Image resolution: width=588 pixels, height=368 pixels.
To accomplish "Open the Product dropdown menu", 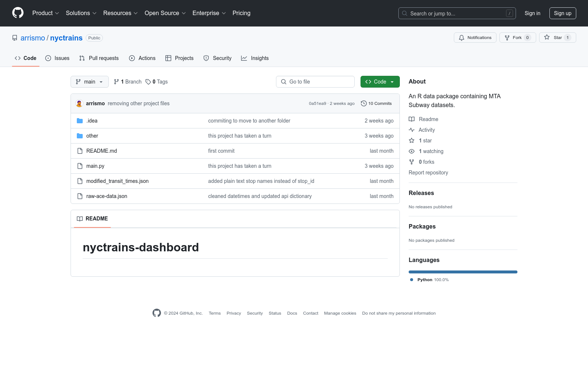I will 46,13.
